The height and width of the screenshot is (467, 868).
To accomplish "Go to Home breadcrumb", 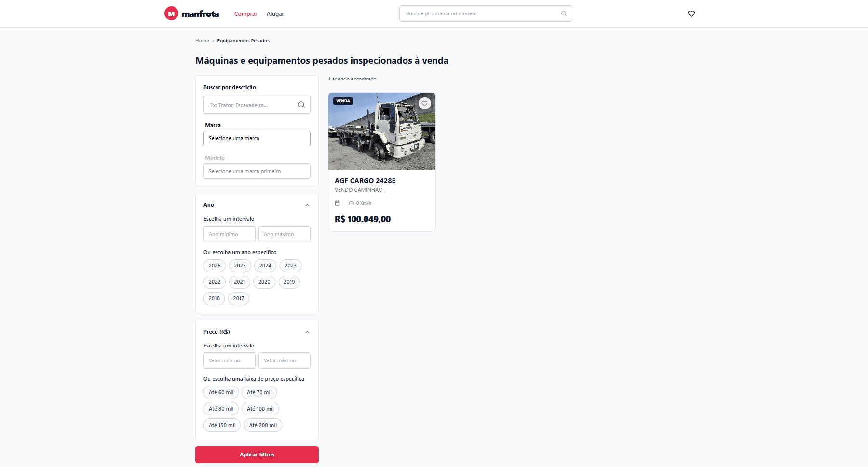I will (x=202, y=41).
